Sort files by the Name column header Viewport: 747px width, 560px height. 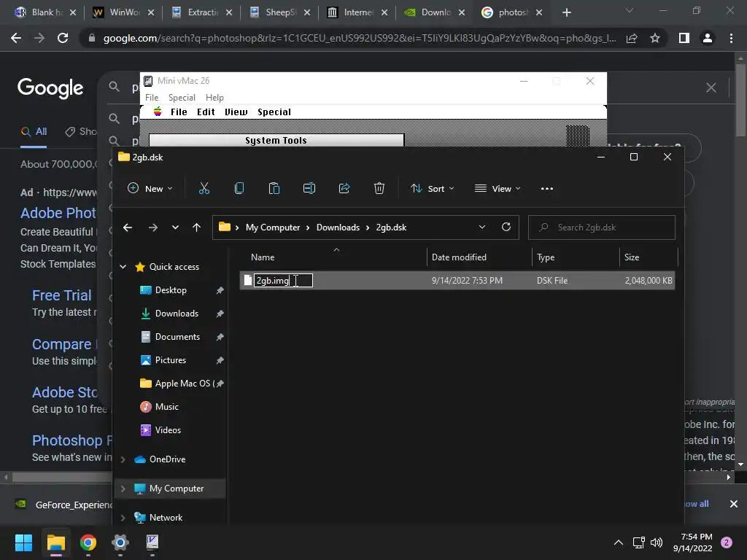pyautogui.click(x=263, y=257)
